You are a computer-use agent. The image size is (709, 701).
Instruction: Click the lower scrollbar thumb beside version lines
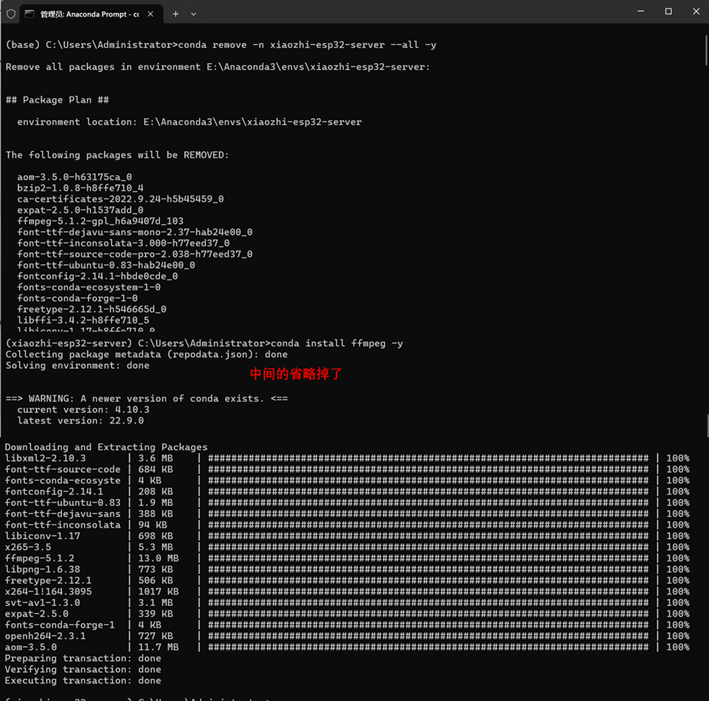[707, 425]
